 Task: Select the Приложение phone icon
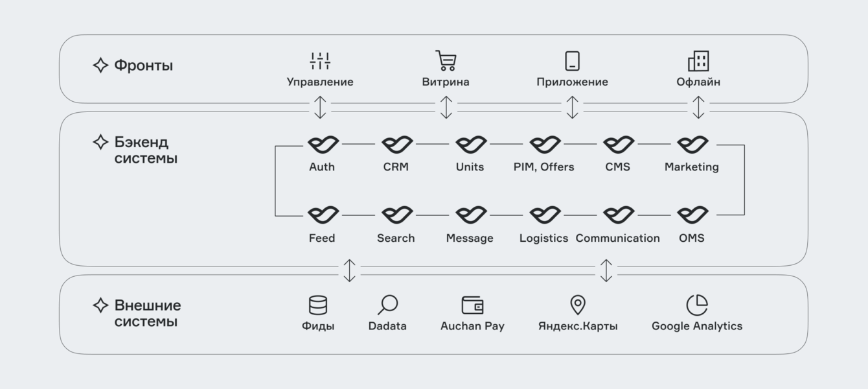click(572, 61)
